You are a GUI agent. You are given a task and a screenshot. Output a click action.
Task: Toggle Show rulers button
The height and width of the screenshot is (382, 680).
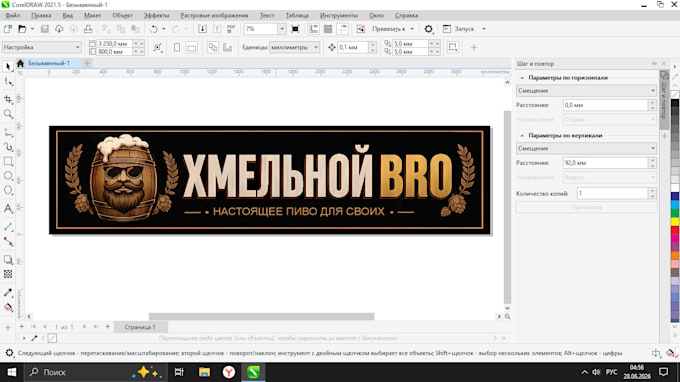pyautogui.click(x=314, y=29)
